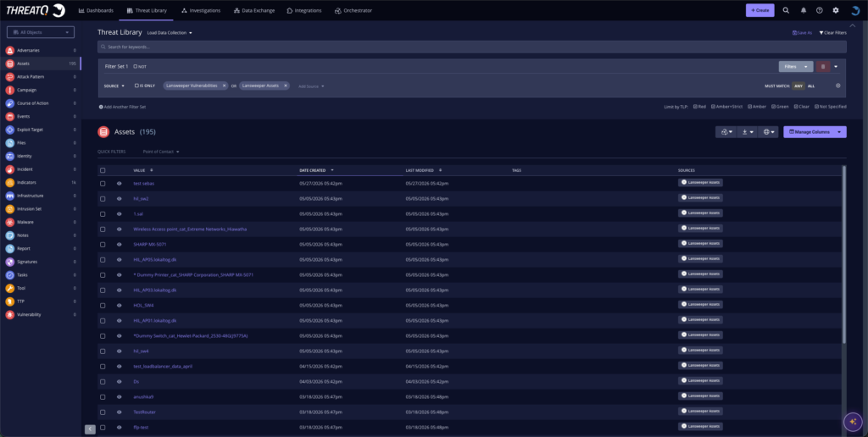Open the settings gear in top bar

pos(836,10)
